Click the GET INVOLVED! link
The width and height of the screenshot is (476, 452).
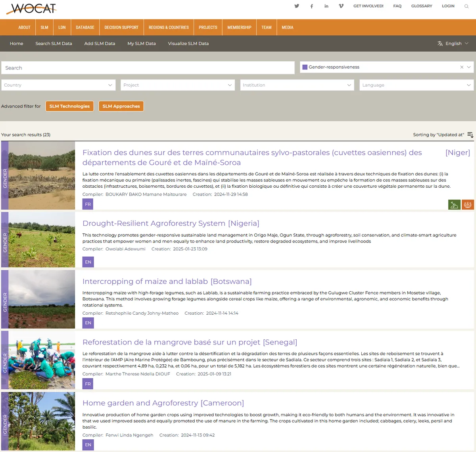coord(368,6)
